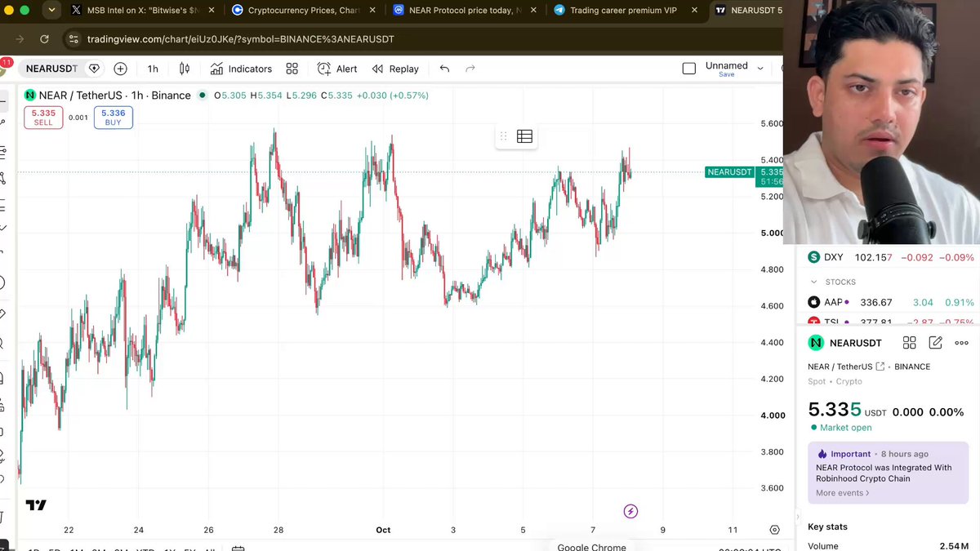Viewport: 980px width, 551px height.
Task: Undo the last chart action
Action: [x=444, y=69]
